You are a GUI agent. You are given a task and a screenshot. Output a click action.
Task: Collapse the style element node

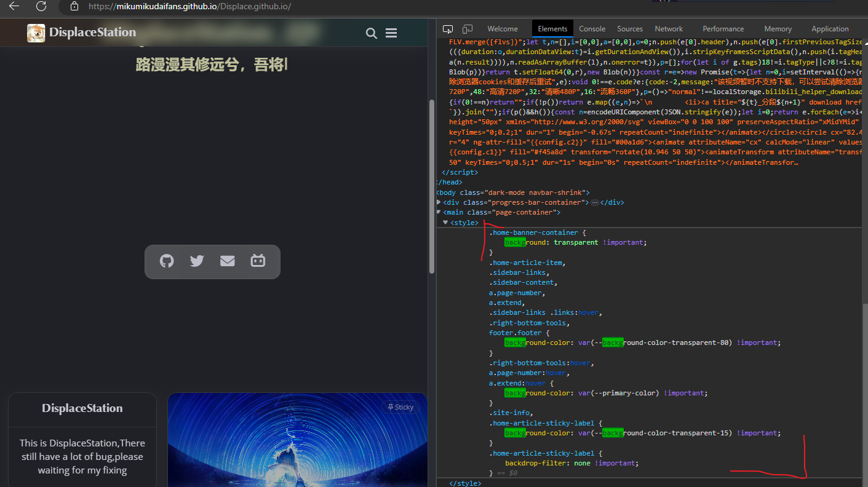[445, 223]
